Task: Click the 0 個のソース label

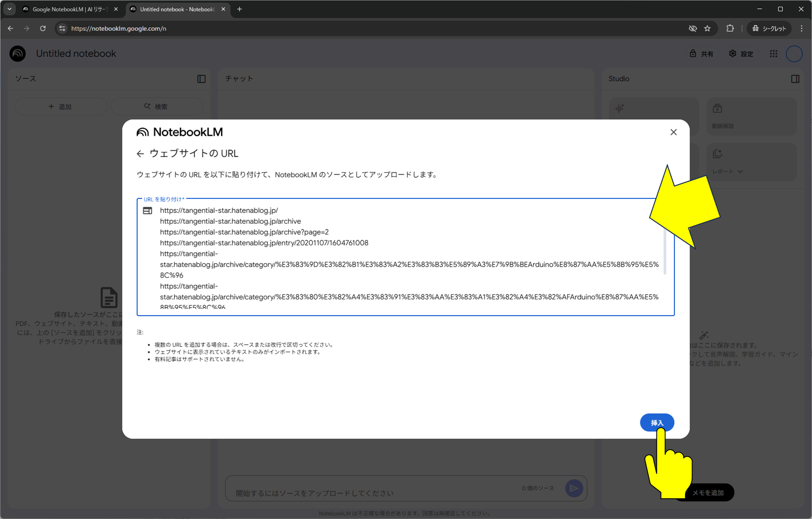Action: click(x=537, y=488)
